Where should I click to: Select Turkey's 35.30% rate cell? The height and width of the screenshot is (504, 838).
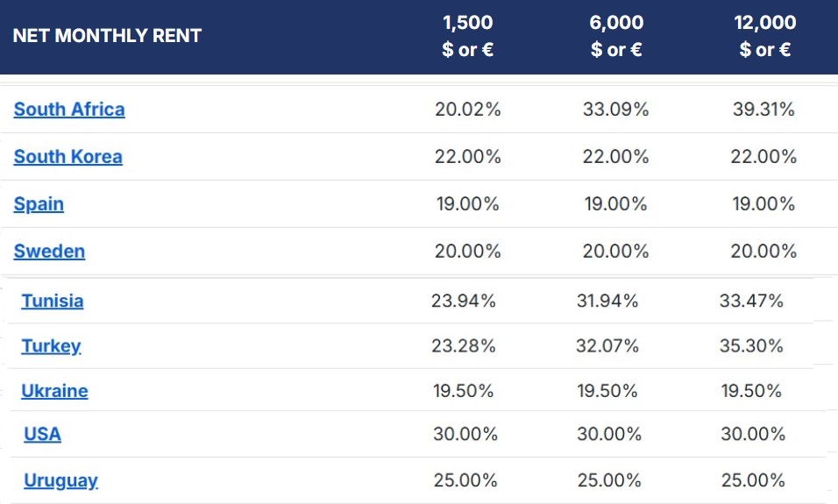(751, 345)
